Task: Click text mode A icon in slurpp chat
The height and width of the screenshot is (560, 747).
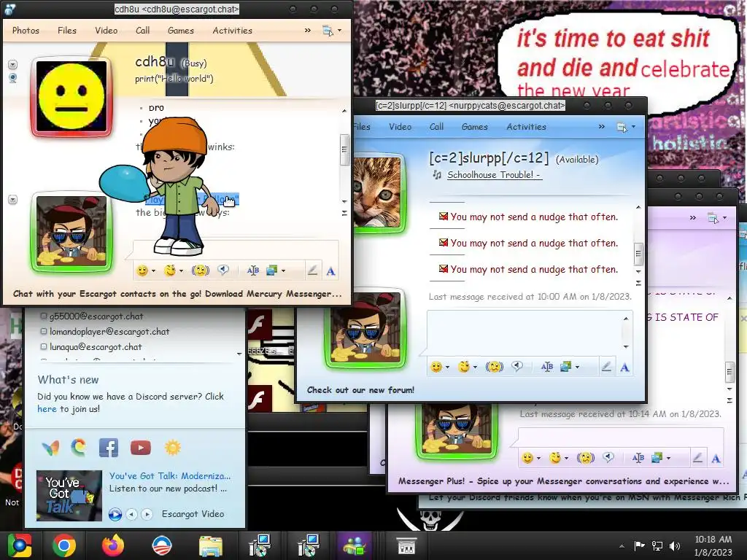Action: point(624,367)
